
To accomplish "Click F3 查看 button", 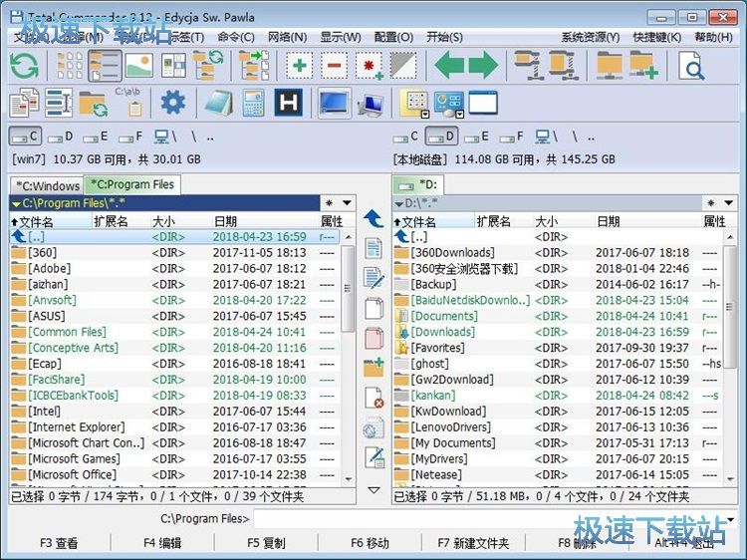I will (x=59, y=543).
